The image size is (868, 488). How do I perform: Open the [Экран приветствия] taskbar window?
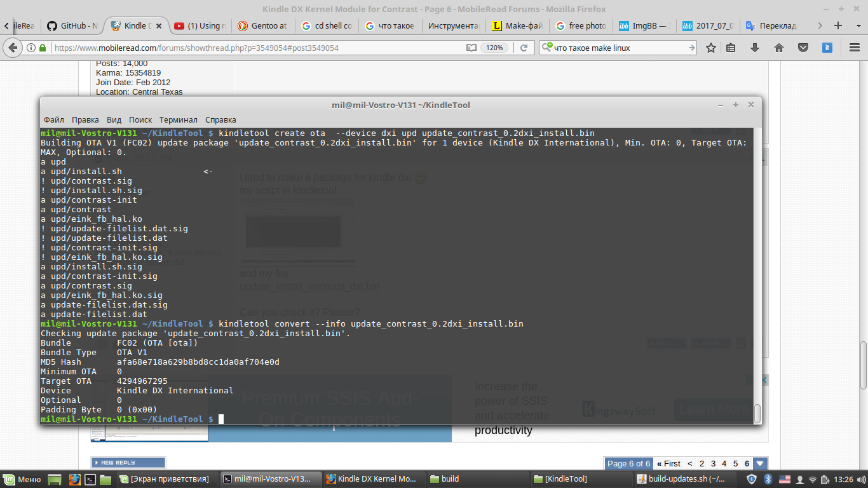(x=166, y=479)
